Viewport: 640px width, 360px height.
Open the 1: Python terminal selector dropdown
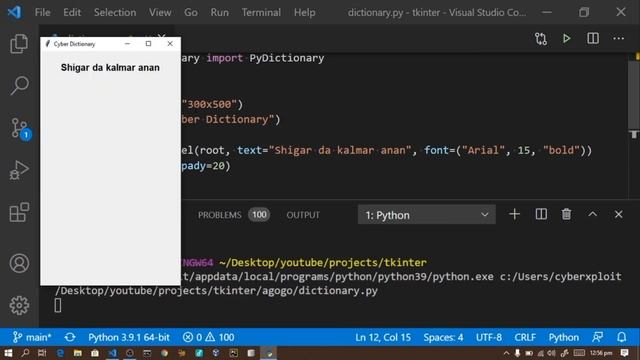(x=427, y=215)
